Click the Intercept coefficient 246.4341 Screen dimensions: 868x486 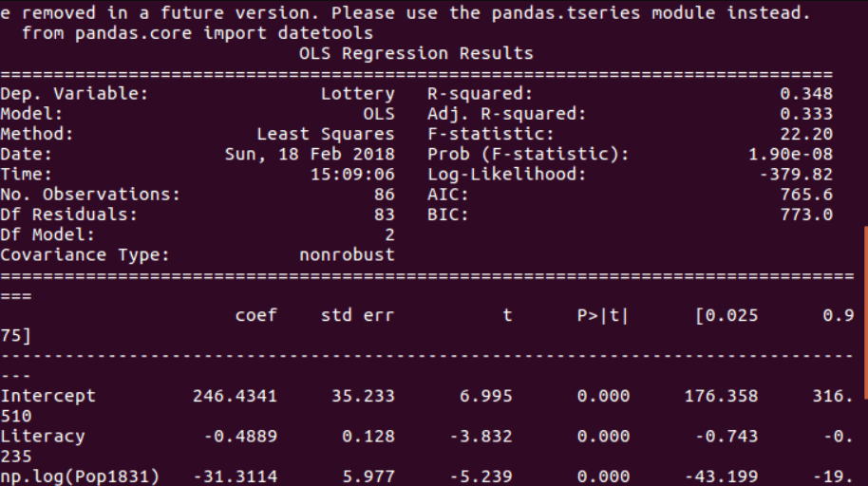coord(235,396)
